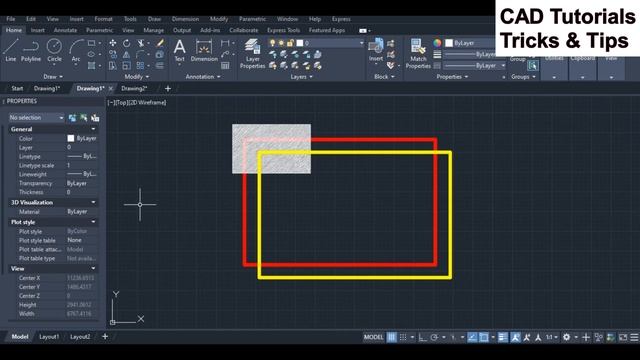Click the Color ByLayer swatch in Properties palette
The width and height of the screenshot is (640, 360).
[71, 138]
